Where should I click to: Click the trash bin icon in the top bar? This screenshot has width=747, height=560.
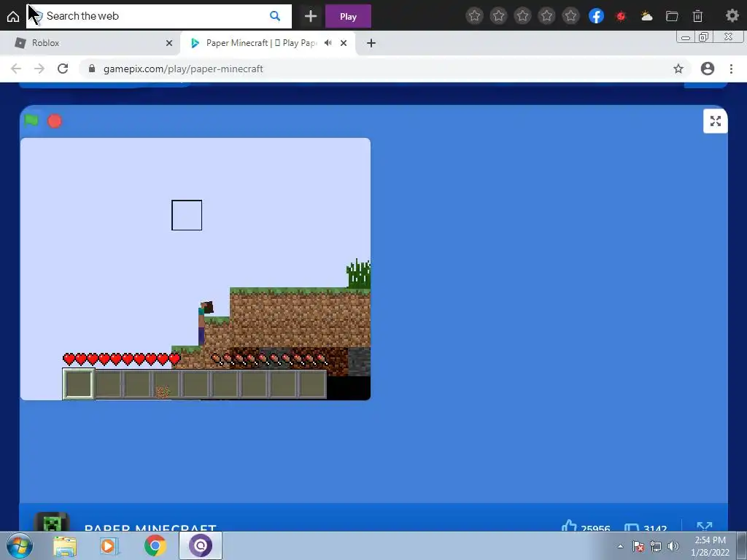[697, 16]
